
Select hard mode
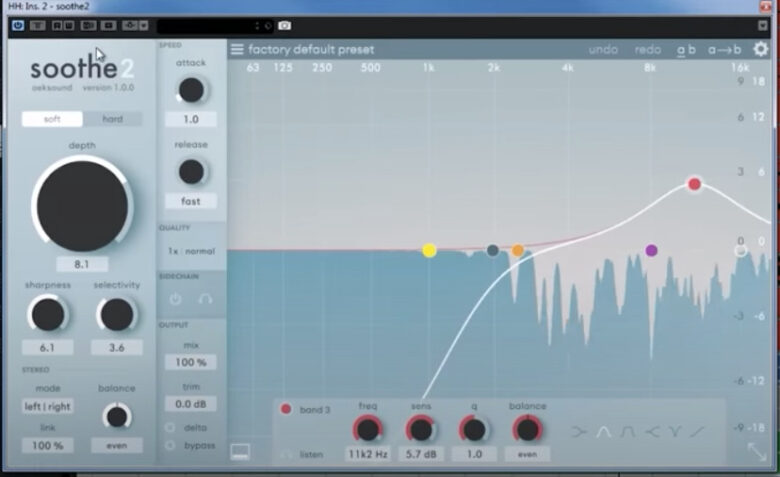(x=112, y=119)
